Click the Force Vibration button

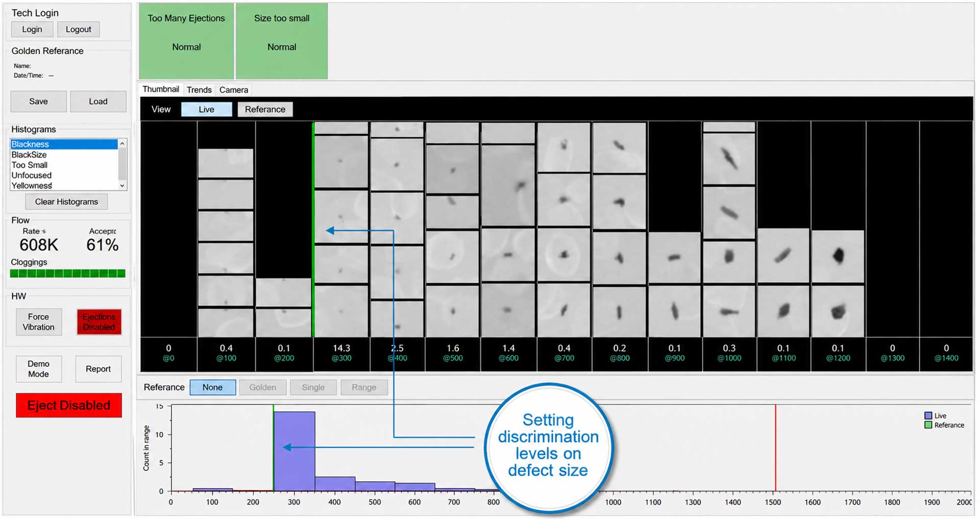coord(39,322)
